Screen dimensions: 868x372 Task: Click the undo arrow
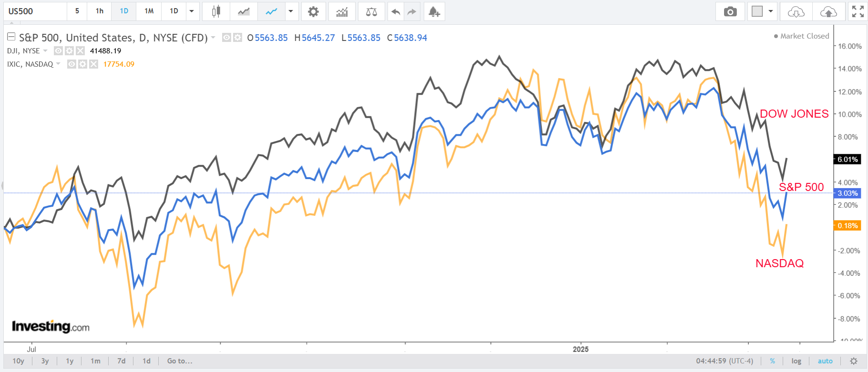pos(395,11)
